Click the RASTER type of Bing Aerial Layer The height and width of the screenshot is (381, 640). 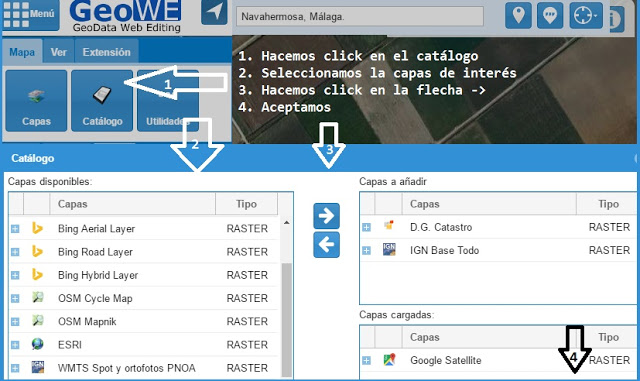coord(247,229)
